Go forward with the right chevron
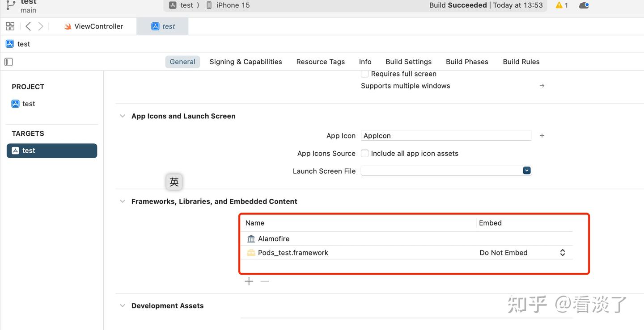 (41, 26)
